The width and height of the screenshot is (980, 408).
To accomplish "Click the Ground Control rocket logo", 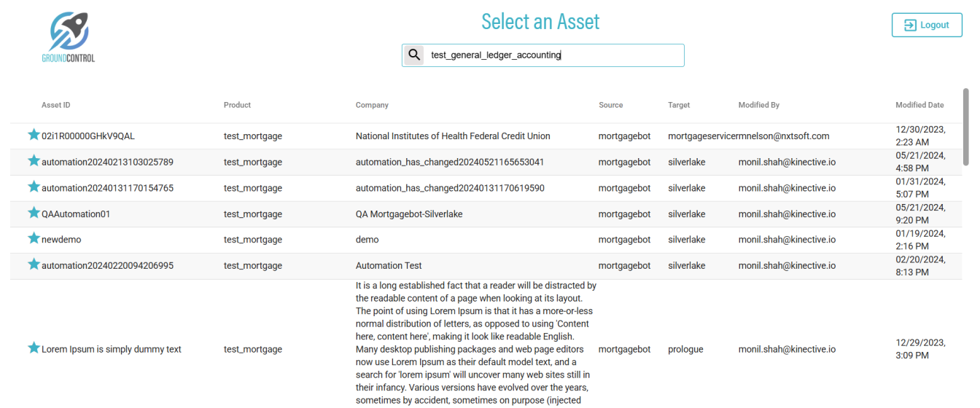I will click(69, 36).
